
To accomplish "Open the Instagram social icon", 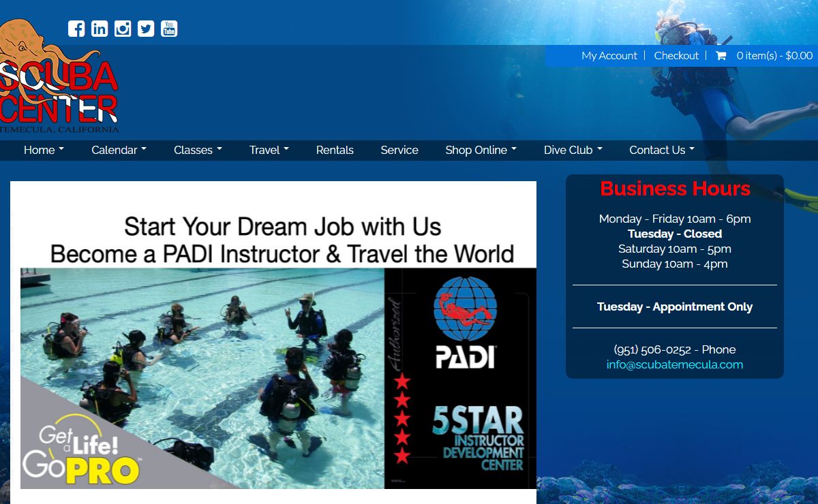I will [x=123, y=29].
